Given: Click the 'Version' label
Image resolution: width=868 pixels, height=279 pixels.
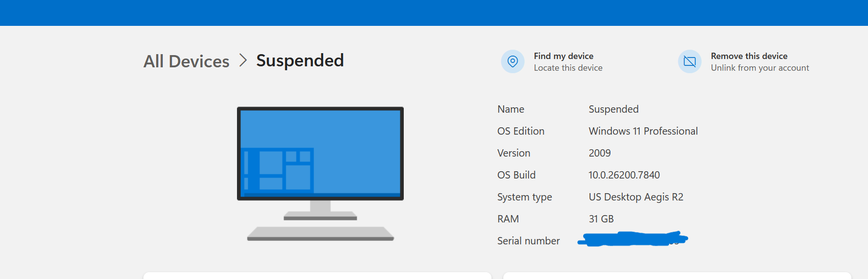Looking at the screenshot, I should point(514,153).
